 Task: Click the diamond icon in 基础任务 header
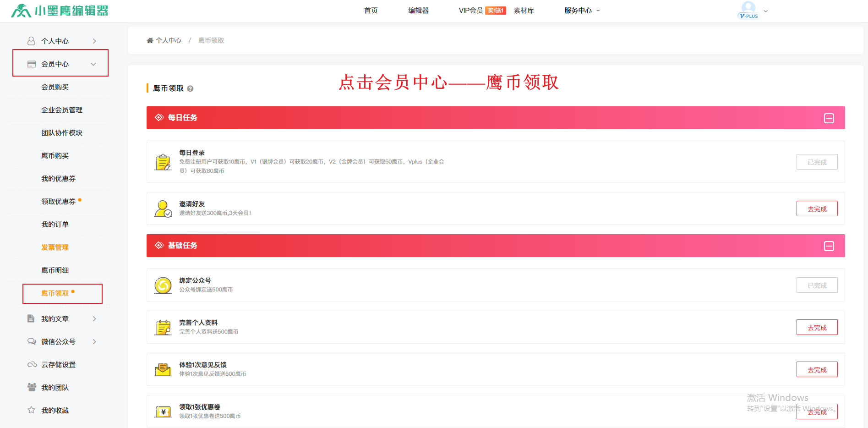coord(159,245)
